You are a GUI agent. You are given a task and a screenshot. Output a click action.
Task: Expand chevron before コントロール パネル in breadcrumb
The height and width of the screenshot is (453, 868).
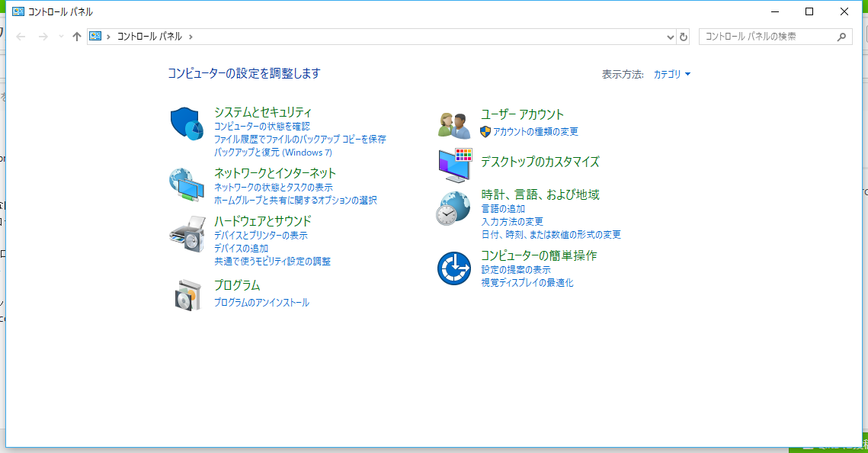click(x=108, y=37)
